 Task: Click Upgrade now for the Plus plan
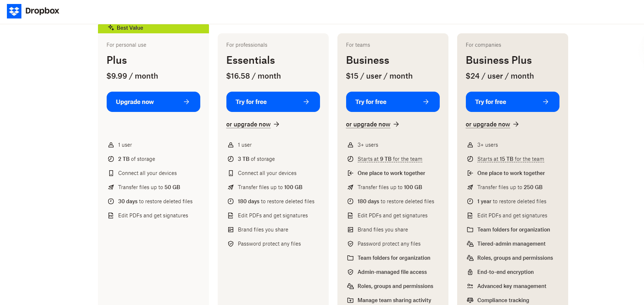[153, 102]
